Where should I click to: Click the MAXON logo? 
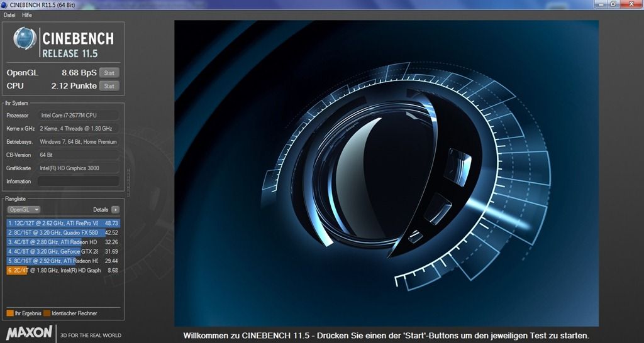29,333
